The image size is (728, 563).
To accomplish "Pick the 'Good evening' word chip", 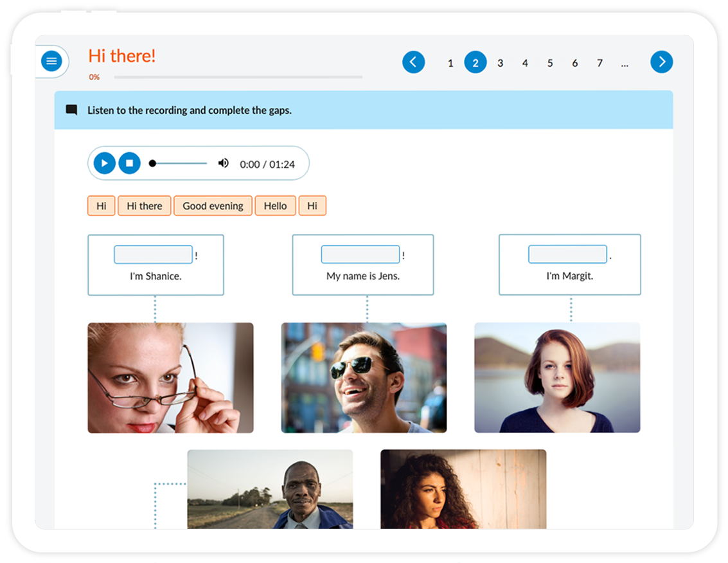I will point(213,206).
